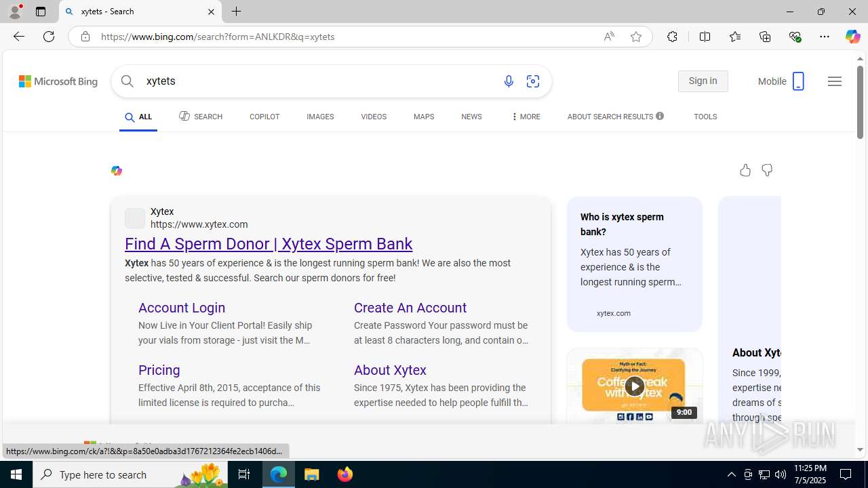
Task: Click the profile avatar icon
Action: [15, 12]
